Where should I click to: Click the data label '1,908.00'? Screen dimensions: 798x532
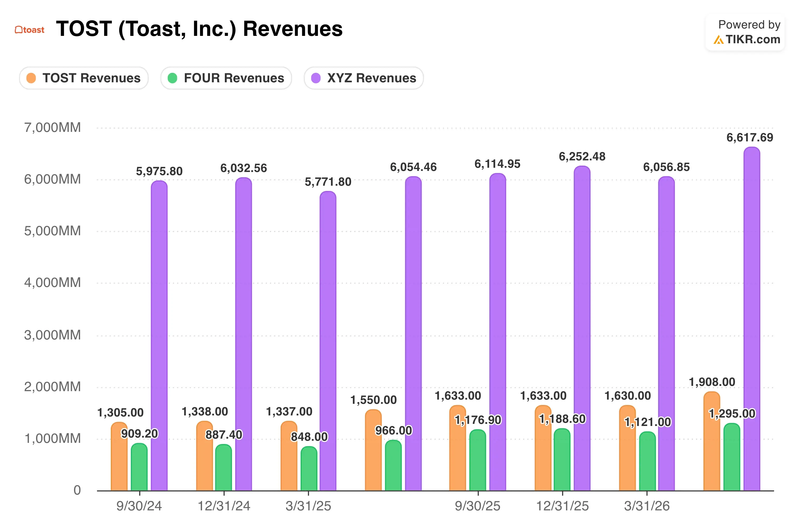pos(712,382)
